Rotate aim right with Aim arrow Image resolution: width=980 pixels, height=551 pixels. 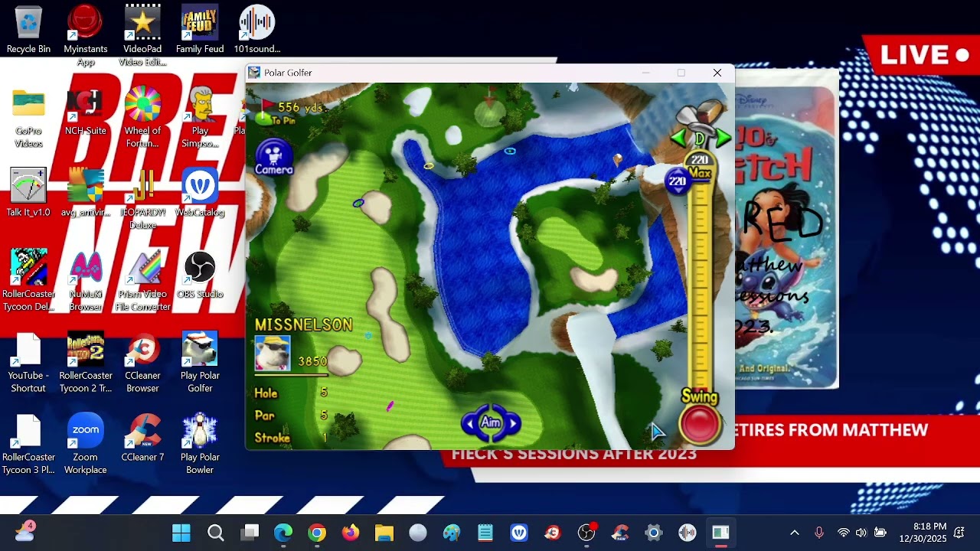[513, 422]
